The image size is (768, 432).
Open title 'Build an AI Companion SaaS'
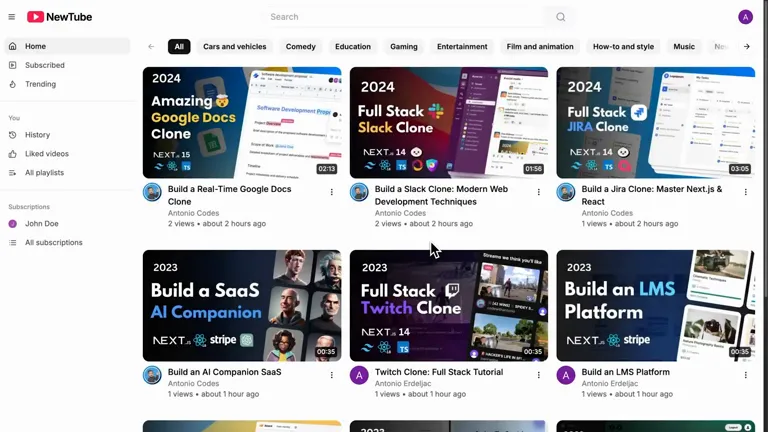(x=224, y=372)
